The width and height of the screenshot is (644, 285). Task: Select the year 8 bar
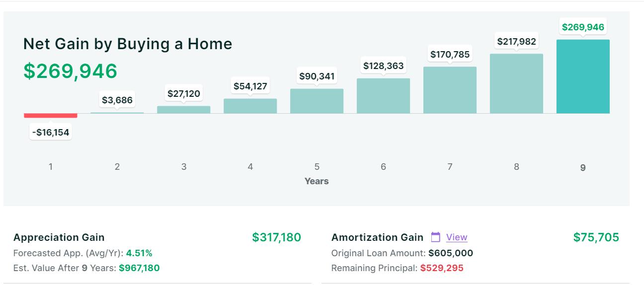[x=516, y=83]
